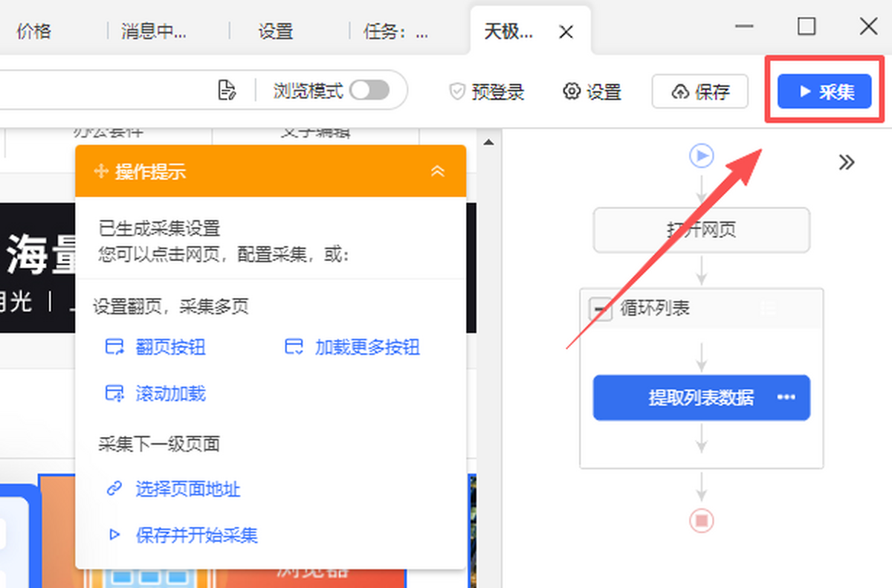Click the up arrow on the left scrollbar
892x588 pixels.
click(488, 141)
